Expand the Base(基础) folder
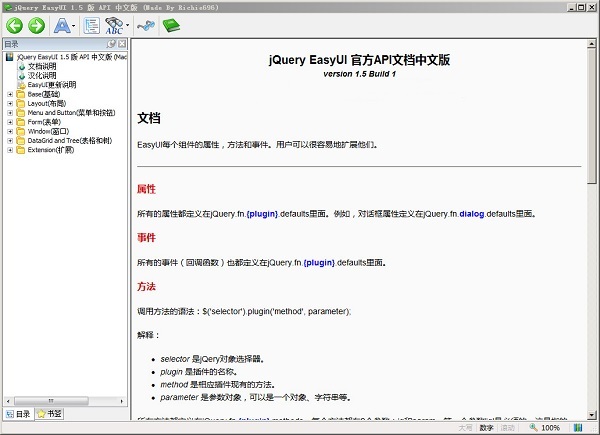This screenshot has height=435, width=600. click(x=10, y=94)
